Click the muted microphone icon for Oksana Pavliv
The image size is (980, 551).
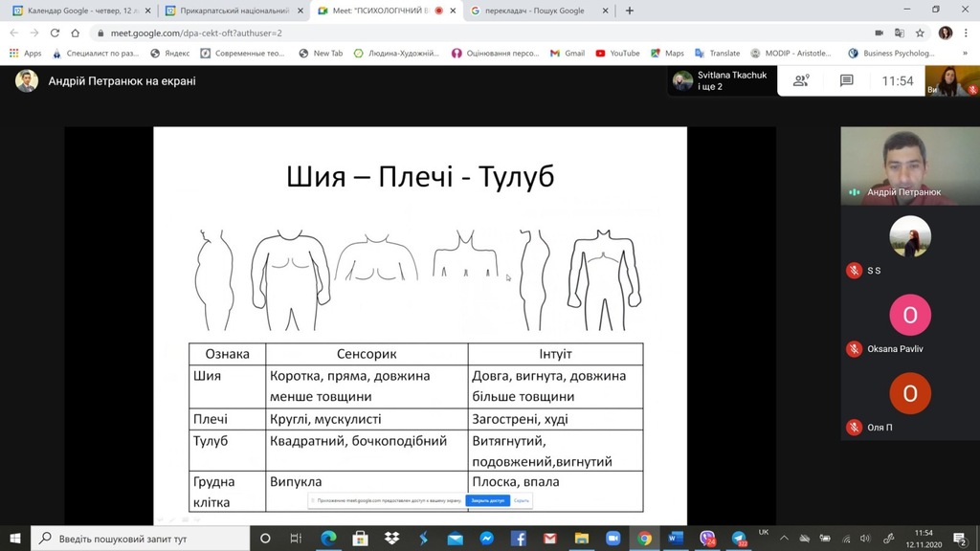click(854, 349)
